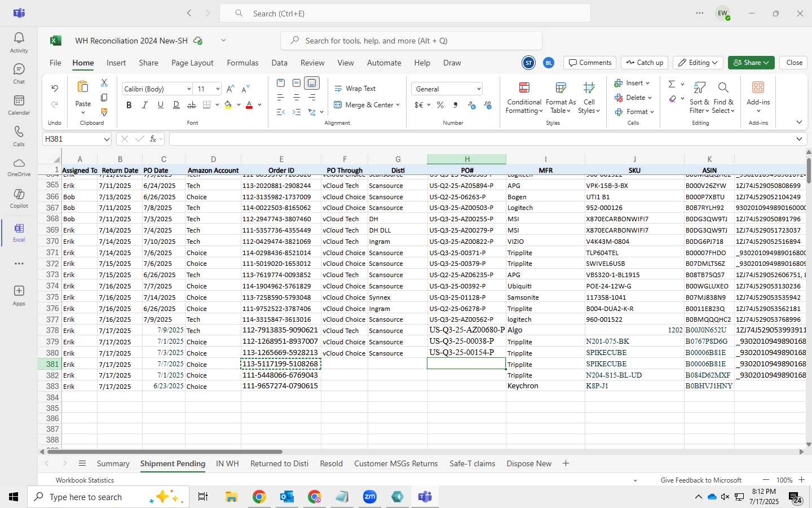Screen dimensions: 812x508
Task: Open the Review ribbon tab
Action: [x=312, y=63]
